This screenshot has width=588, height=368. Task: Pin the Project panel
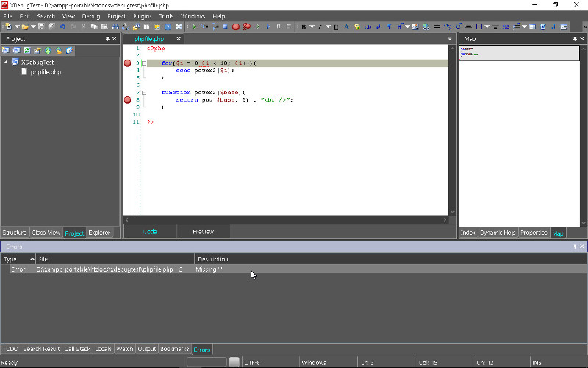click(x=107, y=39)
